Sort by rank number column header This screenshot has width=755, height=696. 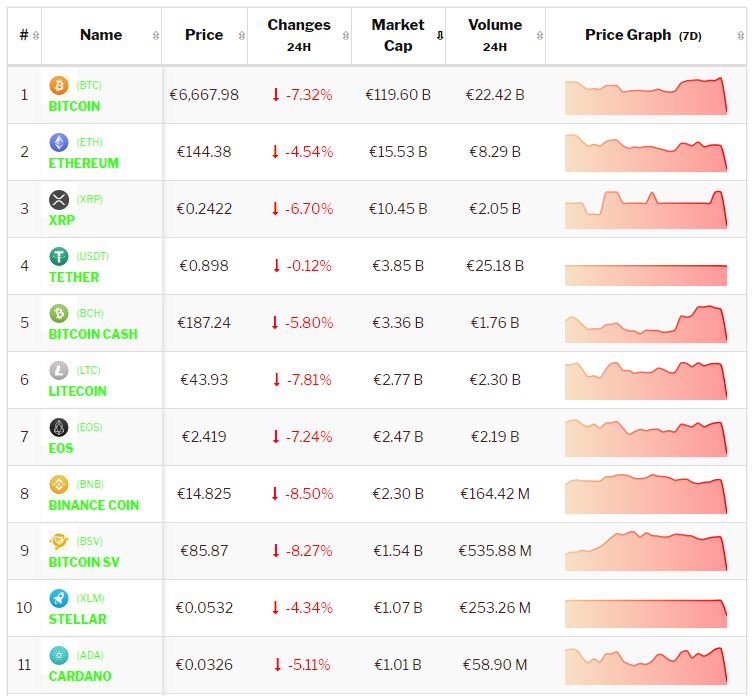pos(24,35)
